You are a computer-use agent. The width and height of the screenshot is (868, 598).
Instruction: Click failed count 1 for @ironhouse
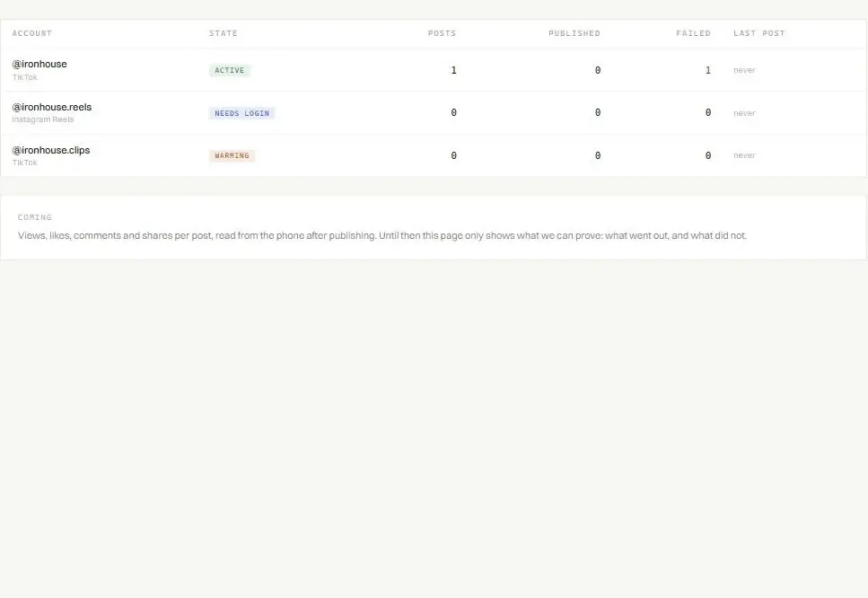pos(707,70)
